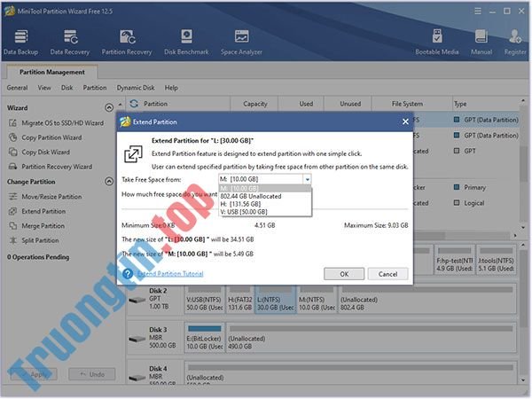The height and width of the screenshot is (399, 532).
Task: Click the Primary type row
Action: point(470,187)
